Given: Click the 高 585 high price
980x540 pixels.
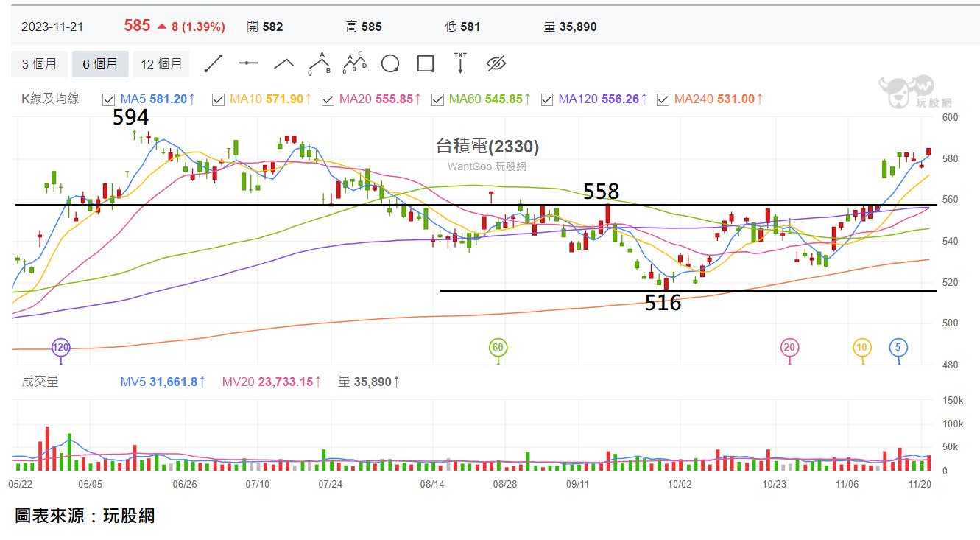Looking at the screenshot, I should 364,27.
